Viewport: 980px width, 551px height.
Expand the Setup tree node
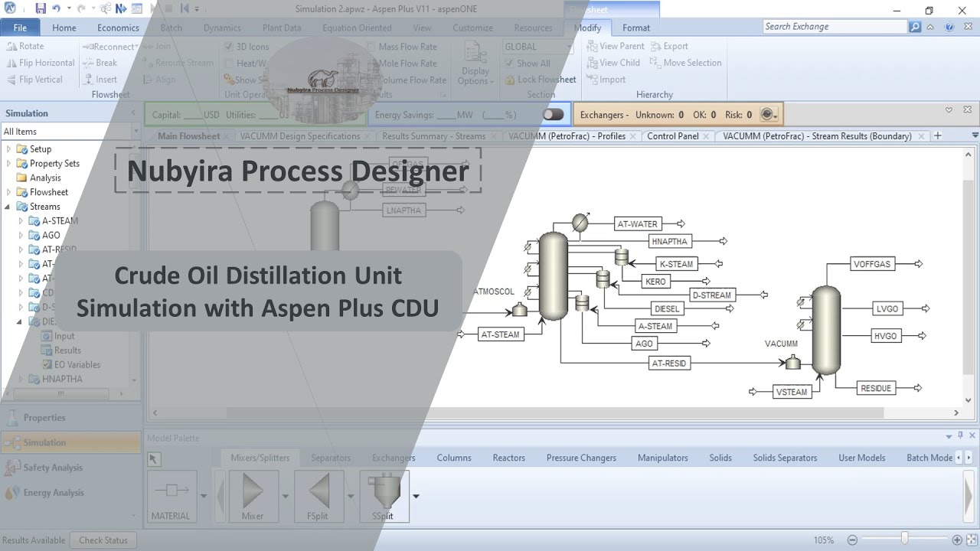[9, 149]
